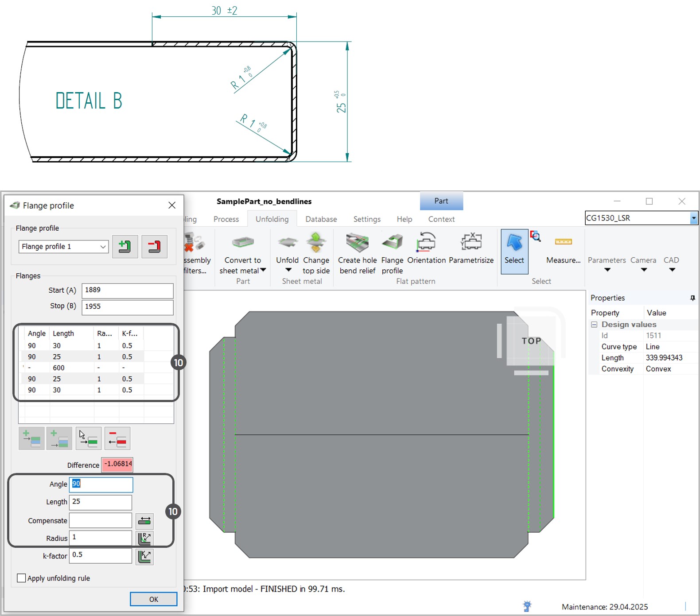The height and width of the screenshot is (616, 700).
Task: Enable Apply unfolding rule checkbox
Action: click(x=21, y=578)
